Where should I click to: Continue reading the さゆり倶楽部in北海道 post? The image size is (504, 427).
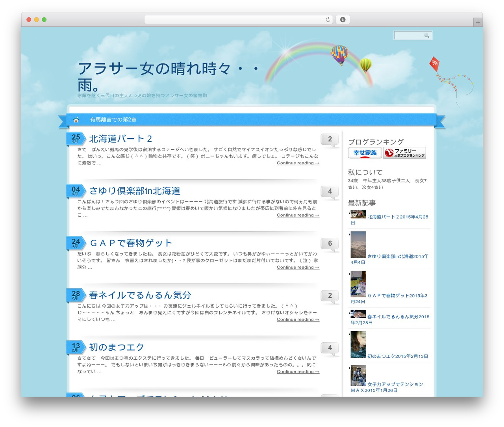tap(298, 215)
